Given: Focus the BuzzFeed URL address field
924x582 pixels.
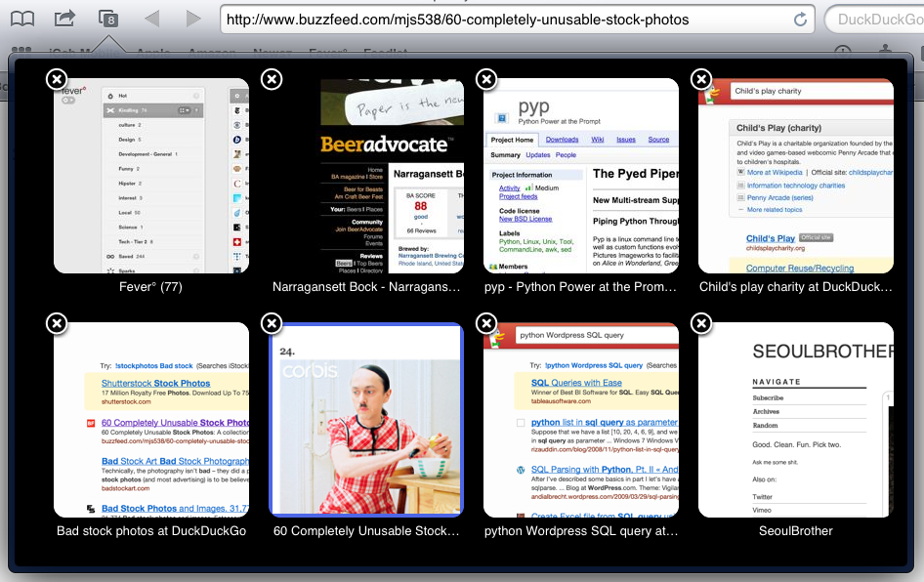Looking at the screenshot, I should [518, 20].
